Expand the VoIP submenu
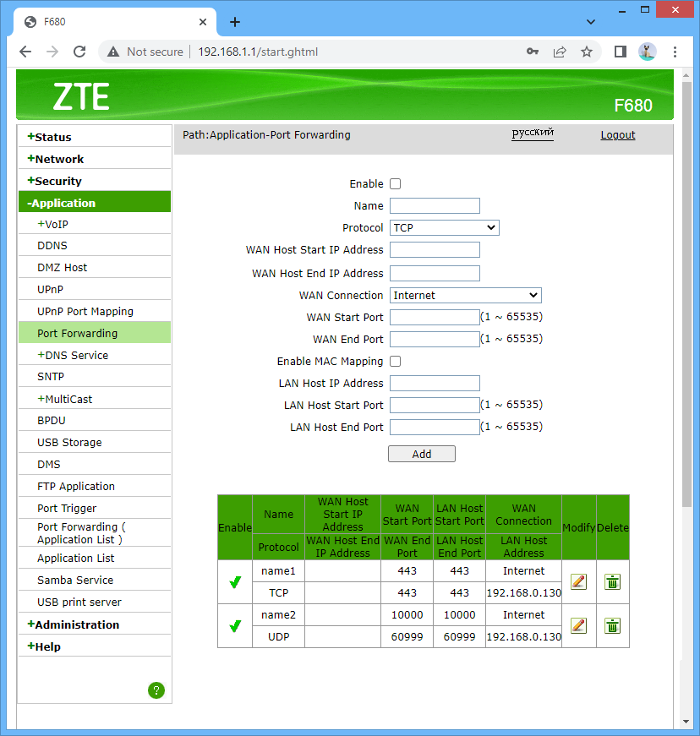Viewport: 700px width, 736px height. click(52, 225)
